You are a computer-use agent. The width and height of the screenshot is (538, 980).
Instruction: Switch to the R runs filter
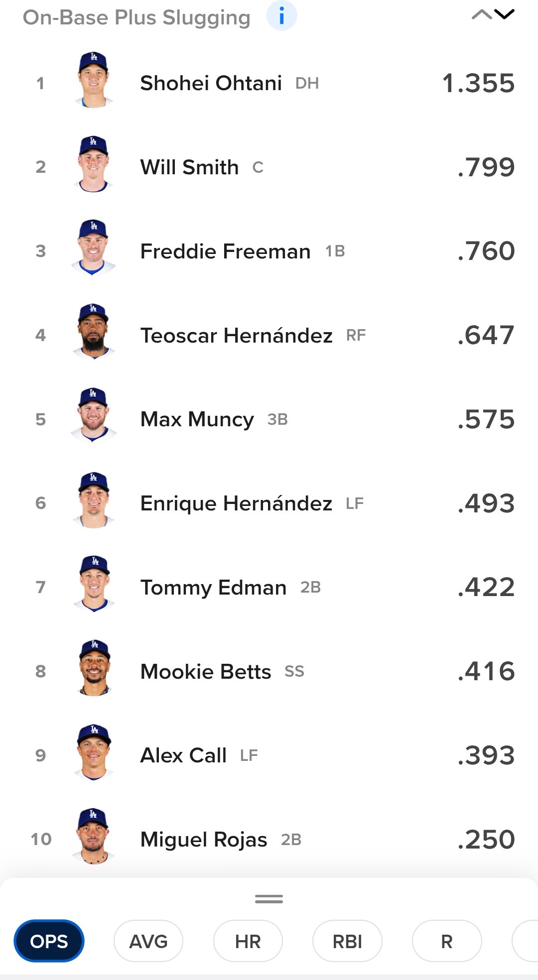tap(446, 941)
